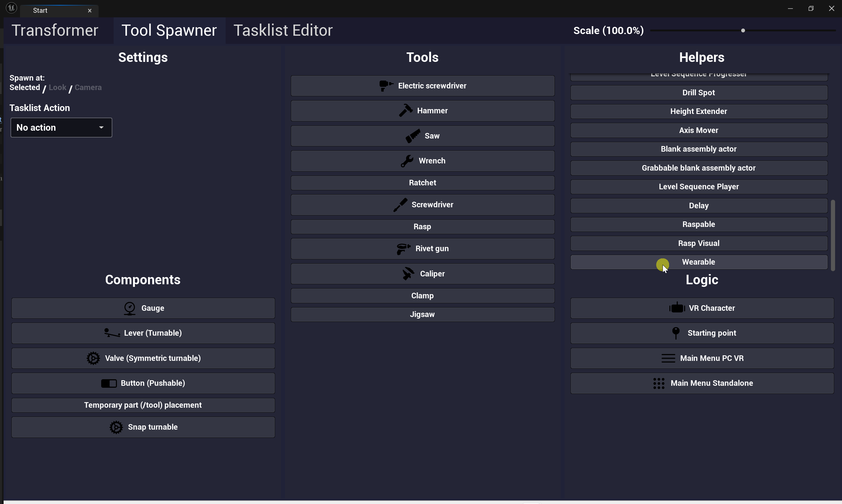Screen dimensions: 842x504
Task: Set spawn location to Look
Action: (57, 88)
